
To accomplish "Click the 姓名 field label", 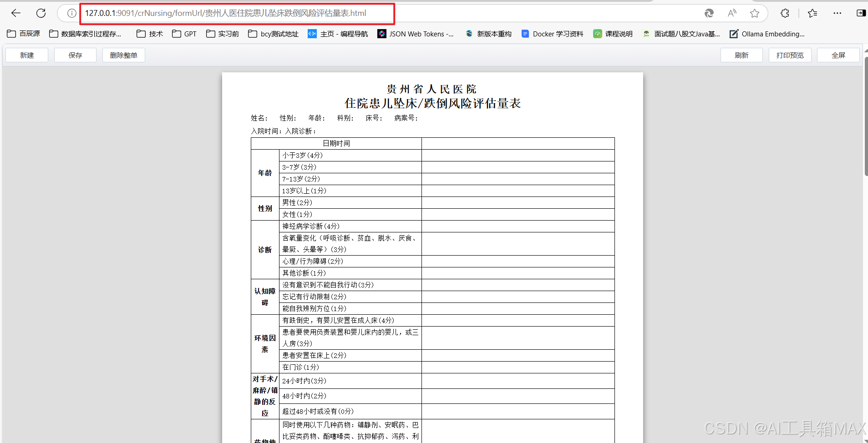I will tap(259, 118).
